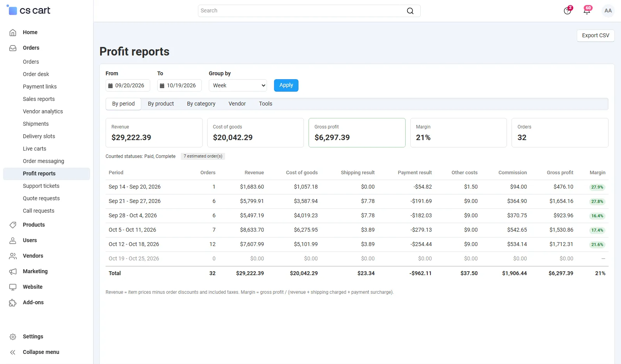Click total gross profit $6,297.39 in table
The width and height of the screenshot is (621, 364).
(x=561, y=273)
